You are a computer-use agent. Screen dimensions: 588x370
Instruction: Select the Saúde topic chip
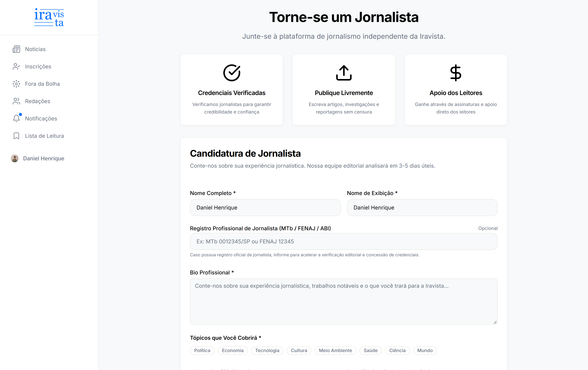click(370, 351)
